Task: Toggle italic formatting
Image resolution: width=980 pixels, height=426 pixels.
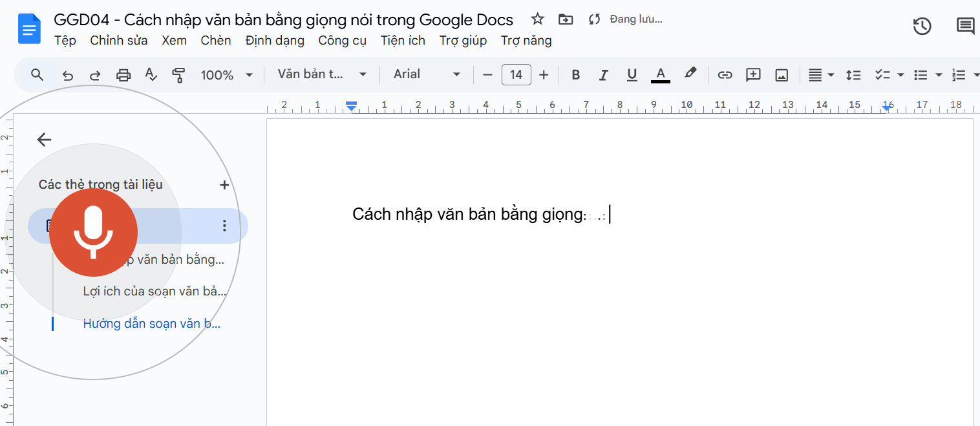Action: pos(603,74)
